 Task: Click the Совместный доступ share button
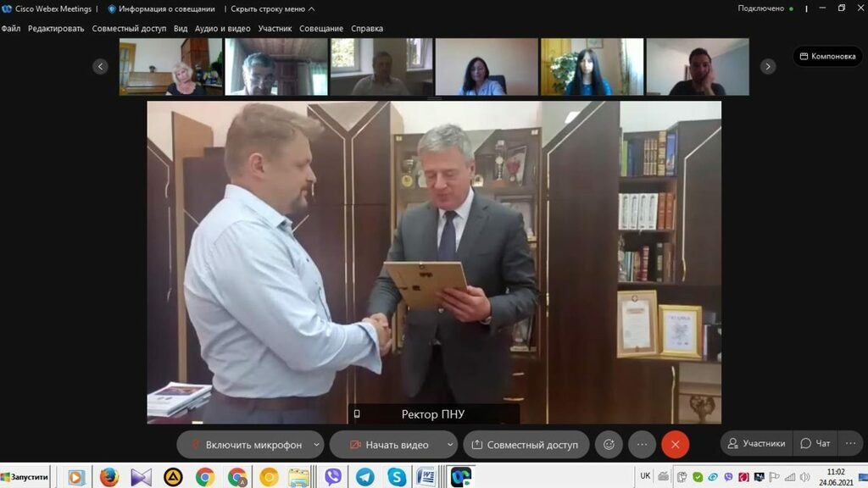tap(526, 445)
